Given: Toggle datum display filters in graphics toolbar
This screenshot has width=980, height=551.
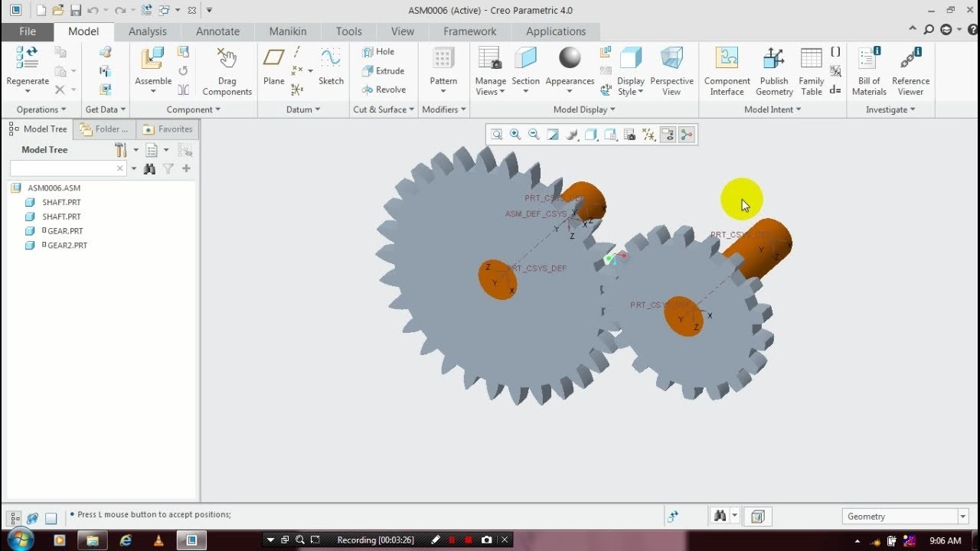Looking at the screenshot, I should click(648, 135).
